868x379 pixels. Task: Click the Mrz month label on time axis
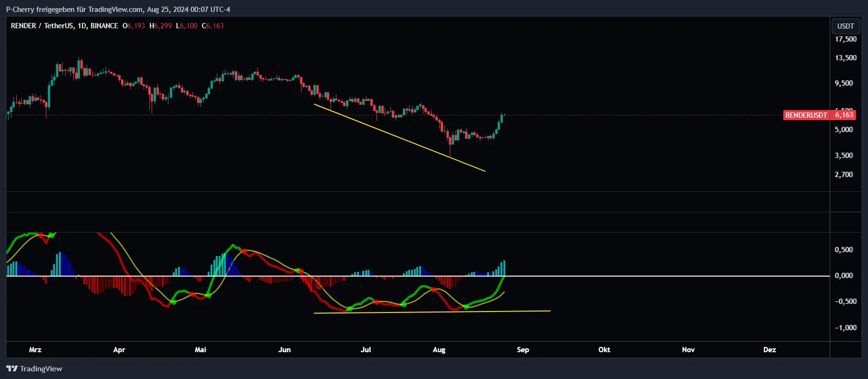coord(35,350)
